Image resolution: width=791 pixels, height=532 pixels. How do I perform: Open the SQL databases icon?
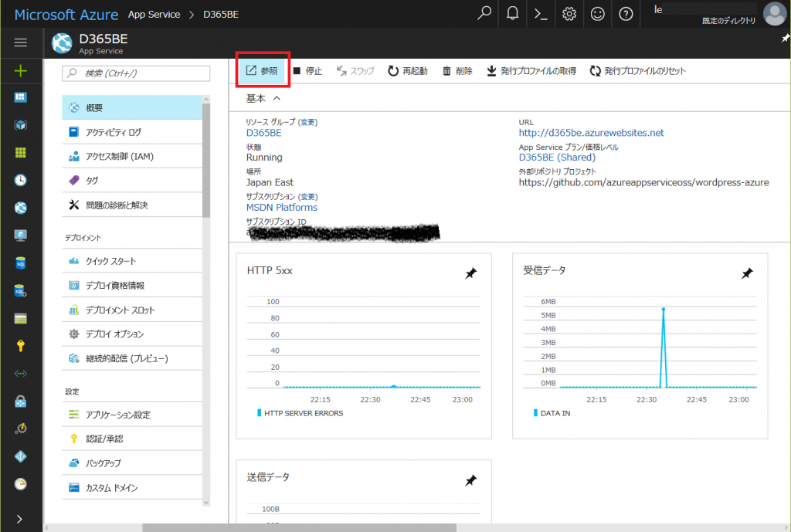[20, 263]
